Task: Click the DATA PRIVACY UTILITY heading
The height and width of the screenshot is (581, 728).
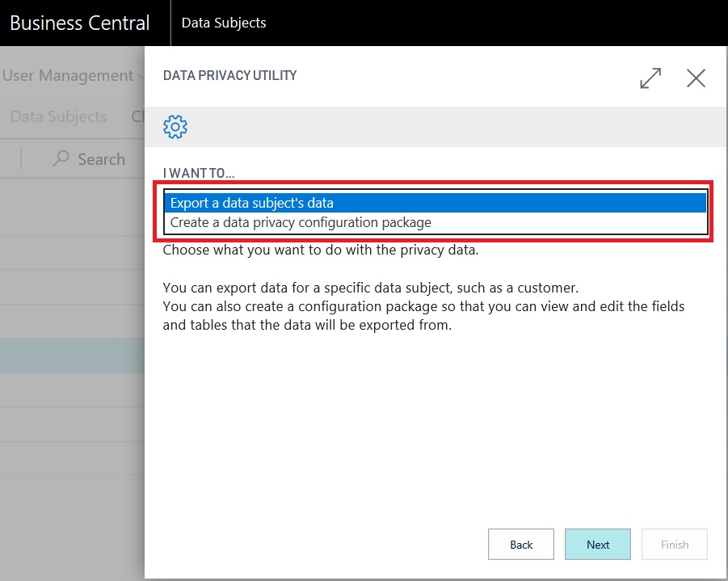Action: [230, 76]
